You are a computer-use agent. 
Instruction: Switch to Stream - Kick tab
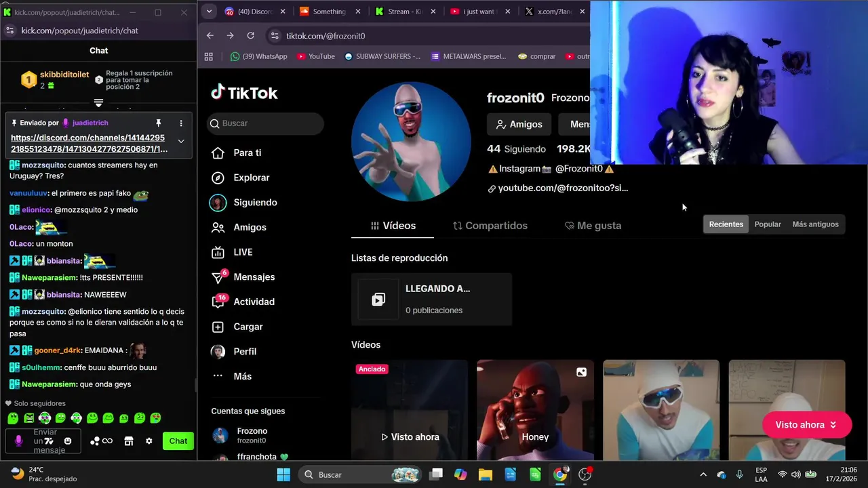(x=406, y=12)
